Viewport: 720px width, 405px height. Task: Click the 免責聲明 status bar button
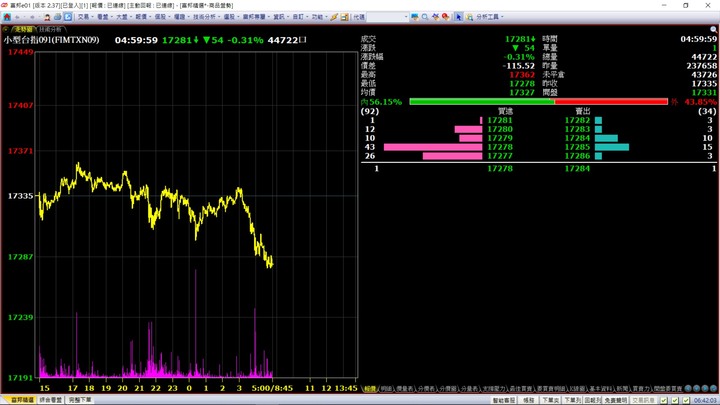click(616, 400)
